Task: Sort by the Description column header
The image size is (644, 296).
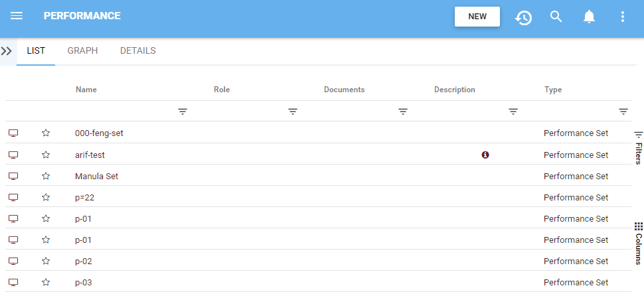Action: [x=455, y=90]
